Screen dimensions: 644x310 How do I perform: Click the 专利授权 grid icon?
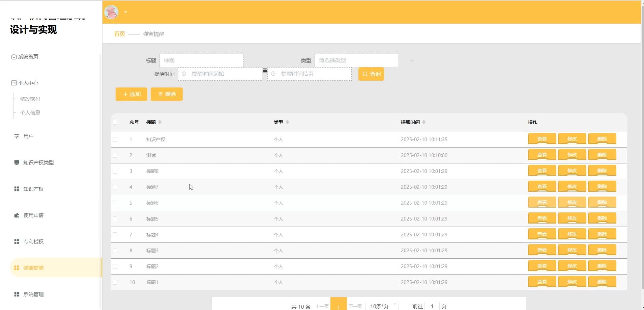17,242
